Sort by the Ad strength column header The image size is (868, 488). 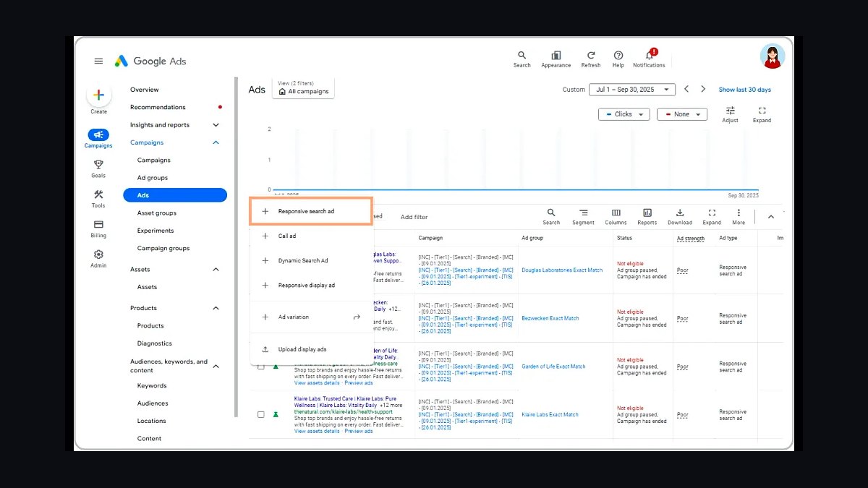691,238
